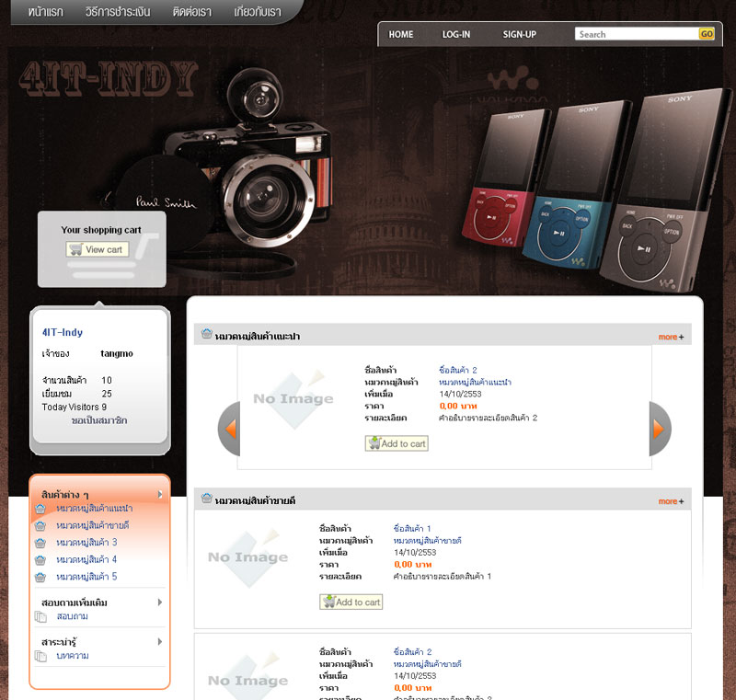Image resolution: width=736 pixels, height=700 pixels.
Task: Open ชื่อสินค้า 2 link in best-seller list
Action: (x=412, y=652)
